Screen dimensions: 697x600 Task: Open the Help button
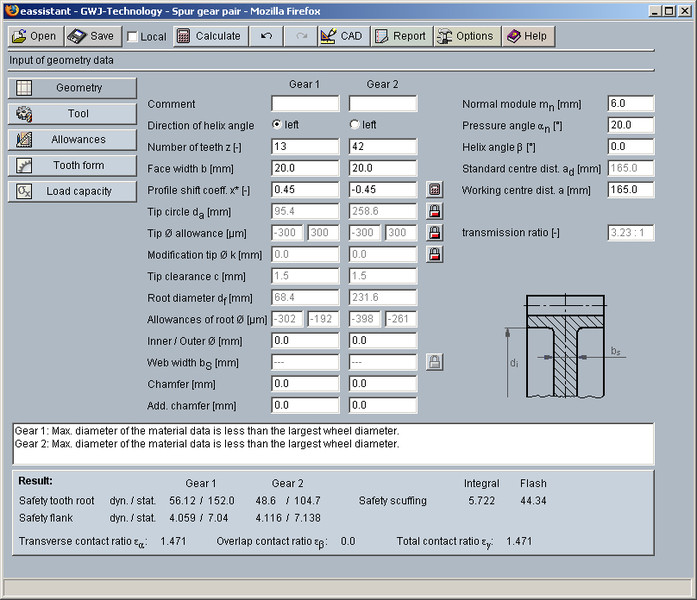point(527,36)
